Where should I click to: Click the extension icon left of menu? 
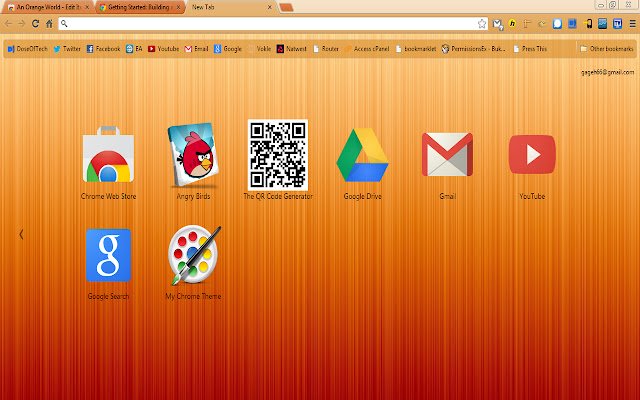pyautogui.click(x=617, y=24)
